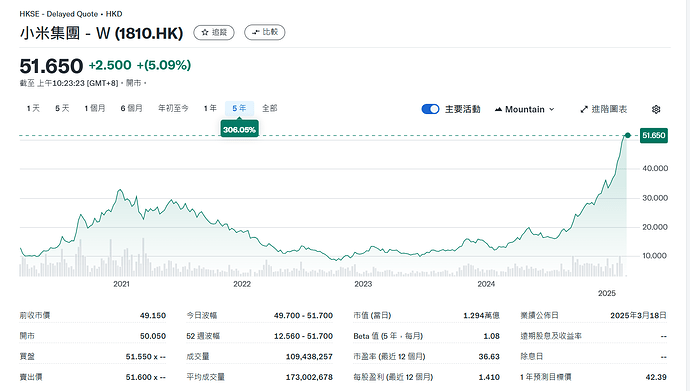Click the 40.000 y-axis label

click(x=655, y=168)
